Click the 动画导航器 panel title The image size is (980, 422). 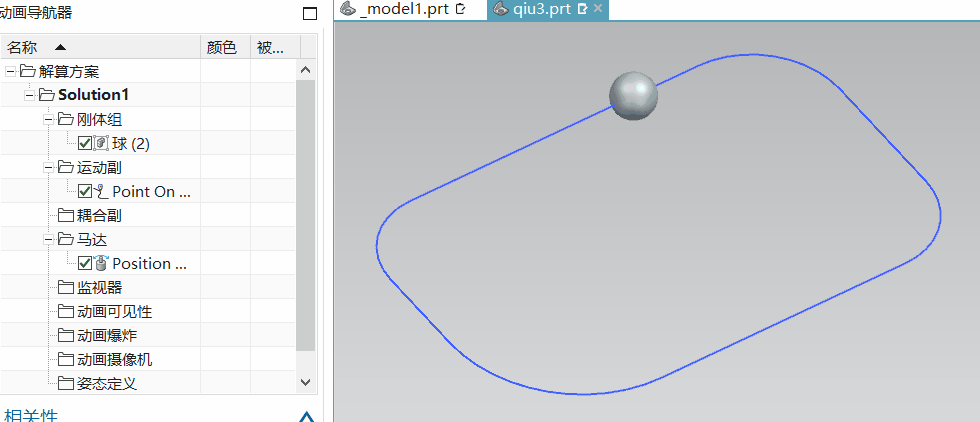[36, 13]
